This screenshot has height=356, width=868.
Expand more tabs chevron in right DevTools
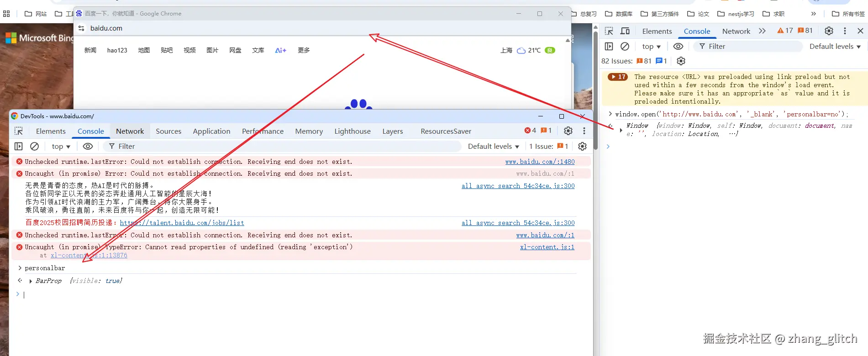(762, 31)
